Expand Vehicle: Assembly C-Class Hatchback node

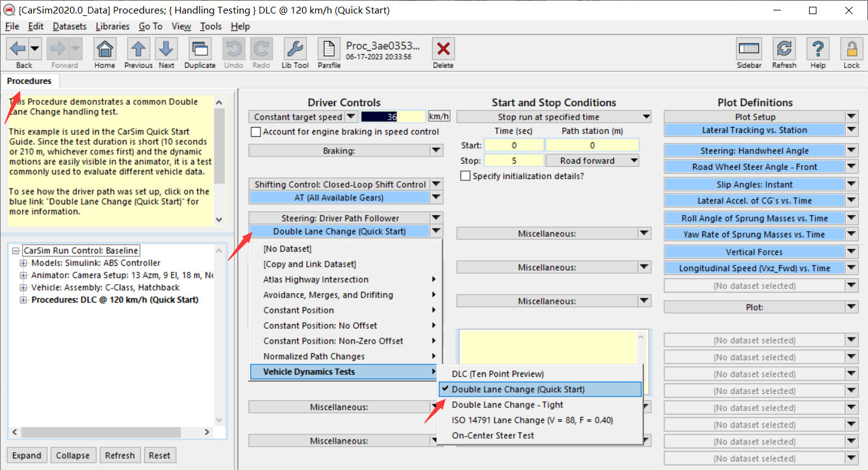pos(24,288)
